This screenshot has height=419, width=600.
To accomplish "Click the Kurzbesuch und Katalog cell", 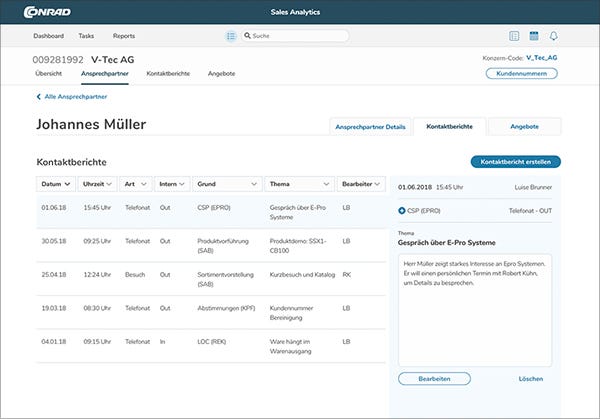I will point(302,275).
